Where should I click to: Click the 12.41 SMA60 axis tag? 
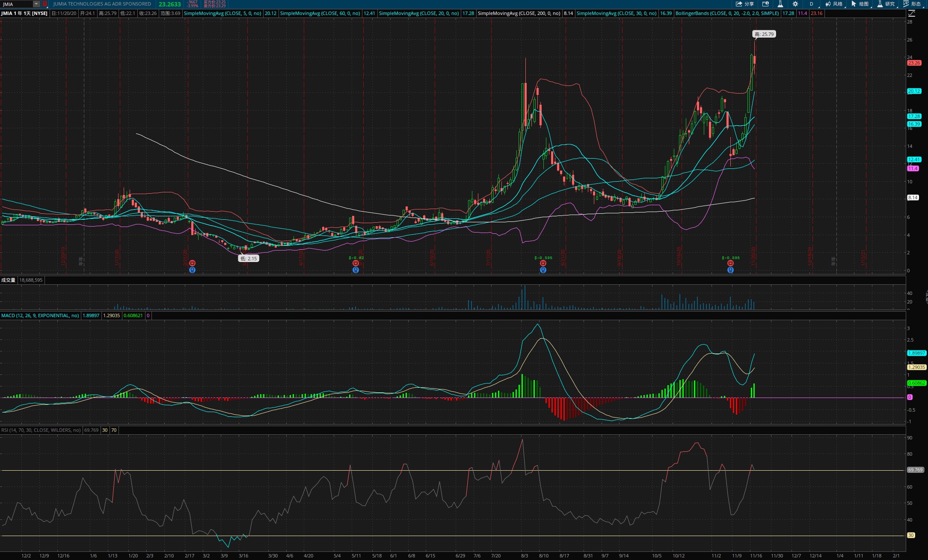click(x=914, y=159)
